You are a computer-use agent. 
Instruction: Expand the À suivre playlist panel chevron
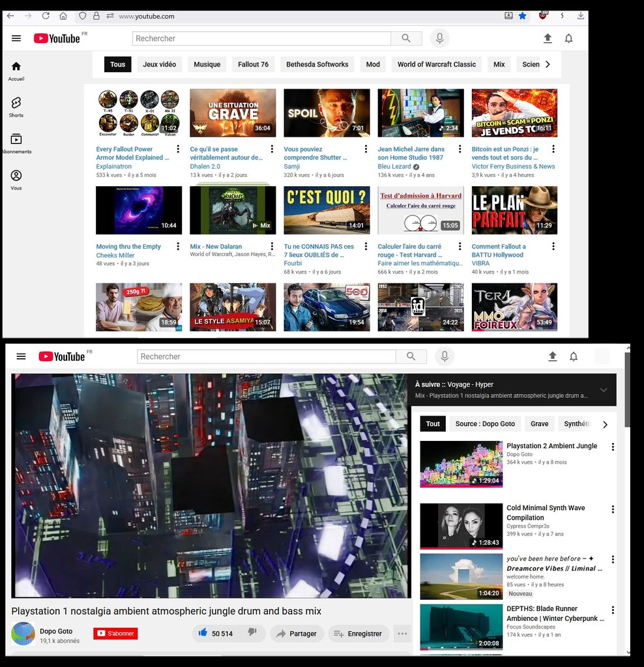tap(604, 390)
